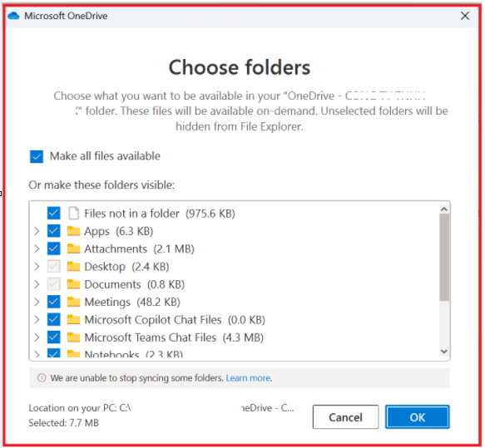
Task: Select the Documents (0.8 KB) row label
Action: 135,284
